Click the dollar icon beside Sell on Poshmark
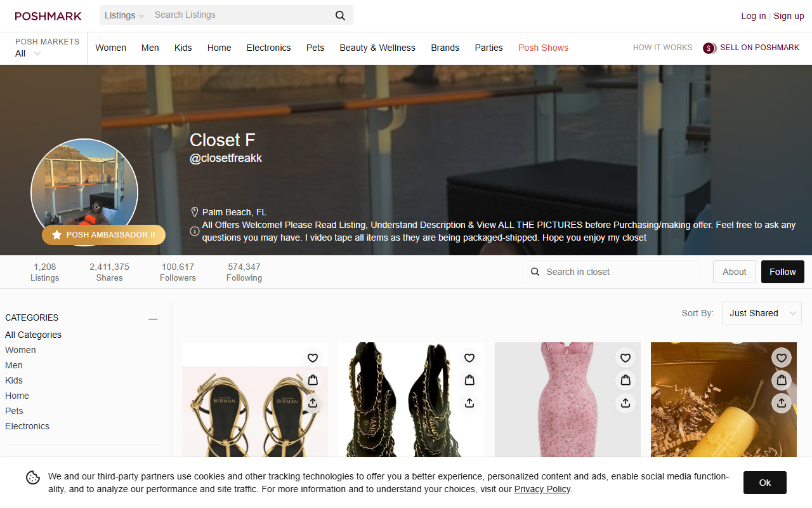This screenshot has height=508, width=812. pos(709,48)
